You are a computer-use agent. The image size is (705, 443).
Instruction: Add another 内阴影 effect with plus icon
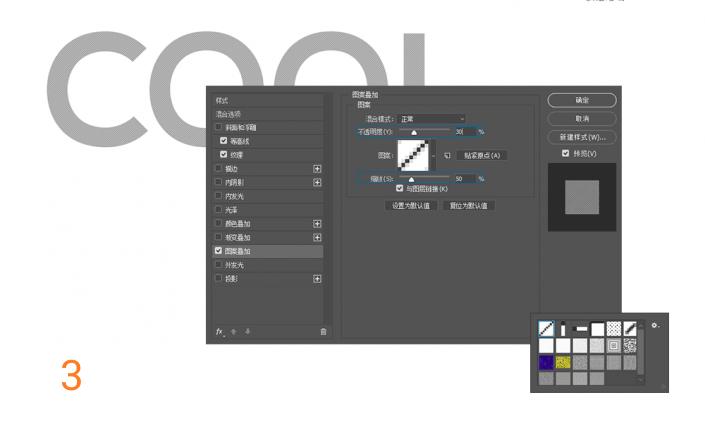[x=317, y=183]
